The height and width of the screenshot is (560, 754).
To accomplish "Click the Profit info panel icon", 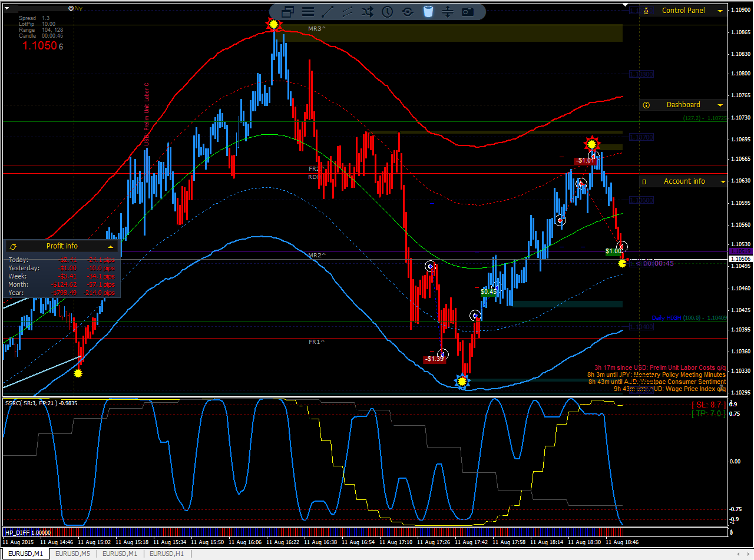I will point(13,246).
